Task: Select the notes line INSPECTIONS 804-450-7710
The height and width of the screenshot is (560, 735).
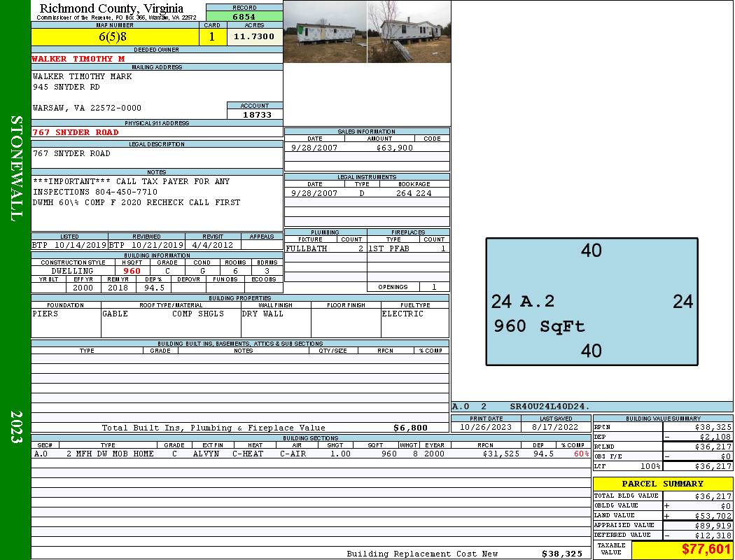Action: point(95,192)
